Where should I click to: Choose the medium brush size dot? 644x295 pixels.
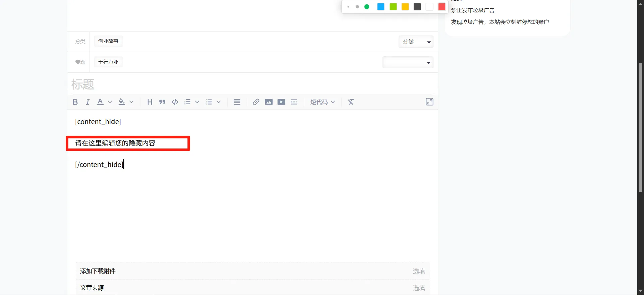pos(357,7)
